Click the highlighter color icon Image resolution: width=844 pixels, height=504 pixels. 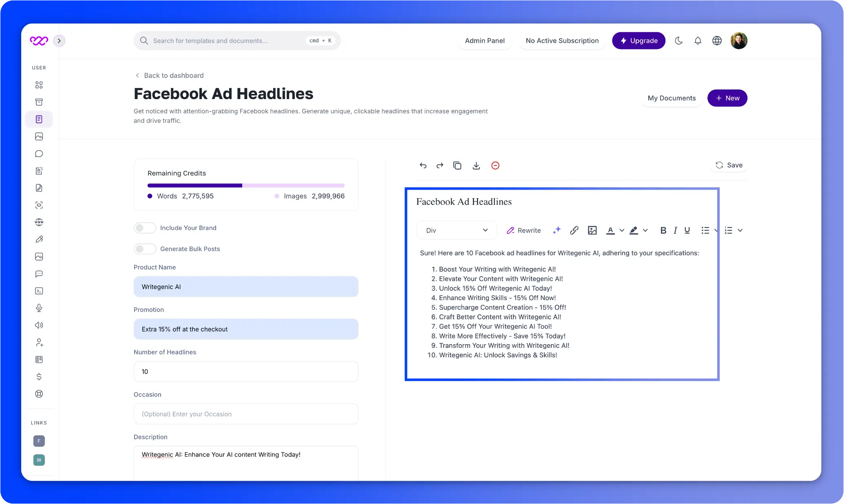coord(633,230)
